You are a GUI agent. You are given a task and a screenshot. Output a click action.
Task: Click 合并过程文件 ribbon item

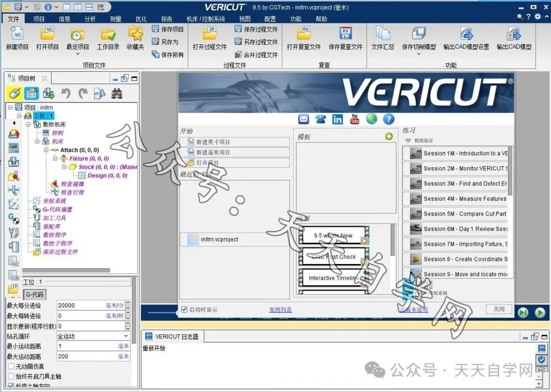pos(256,55)
